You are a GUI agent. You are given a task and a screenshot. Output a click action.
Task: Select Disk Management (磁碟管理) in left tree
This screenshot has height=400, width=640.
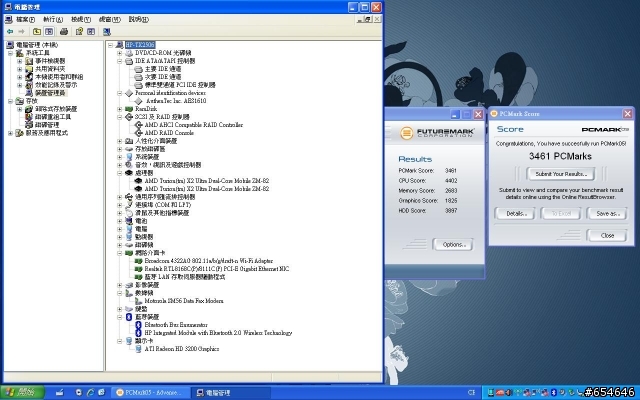pos(47,125)
